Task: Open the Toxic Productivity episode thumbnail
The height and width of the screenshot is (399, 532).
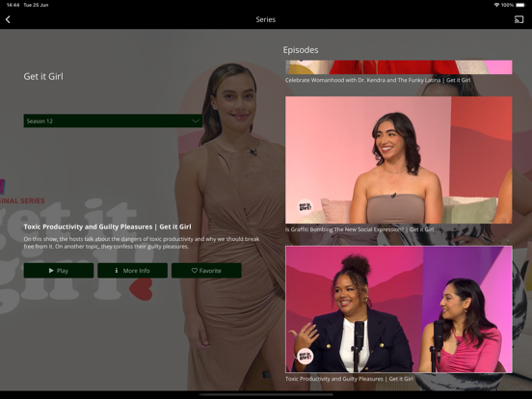Action: 399,309
